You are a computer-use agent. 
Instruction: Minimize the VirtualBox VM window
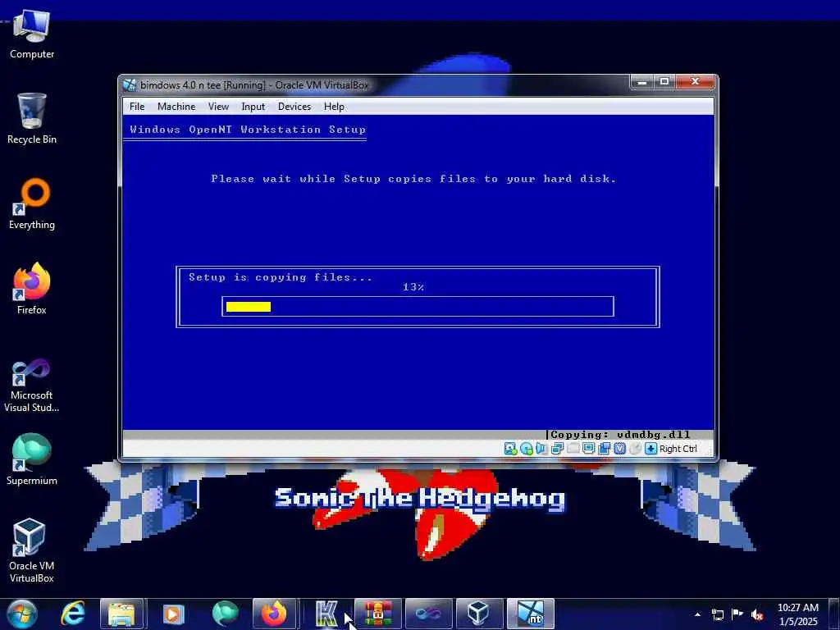(x=641, y=82)
